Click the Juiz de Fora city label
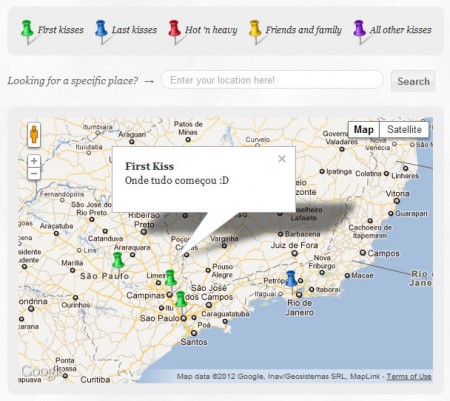 (294, 245)
